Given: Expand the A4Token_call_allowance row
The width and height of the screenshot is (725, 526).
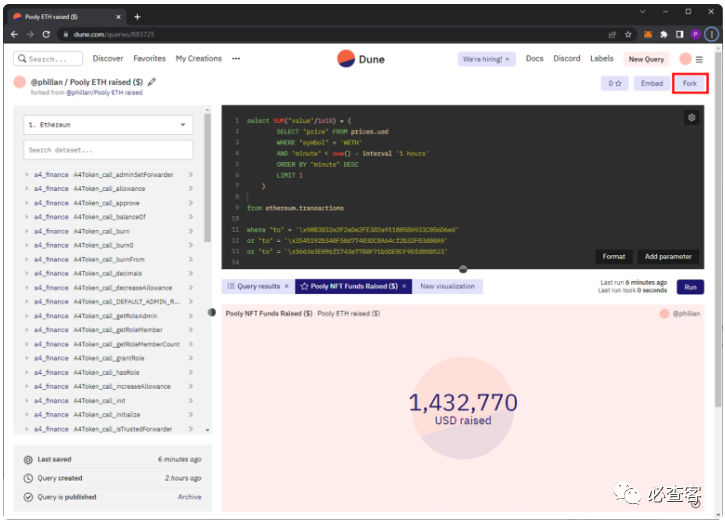Looking at the screenshot, I should click(108, 189).
